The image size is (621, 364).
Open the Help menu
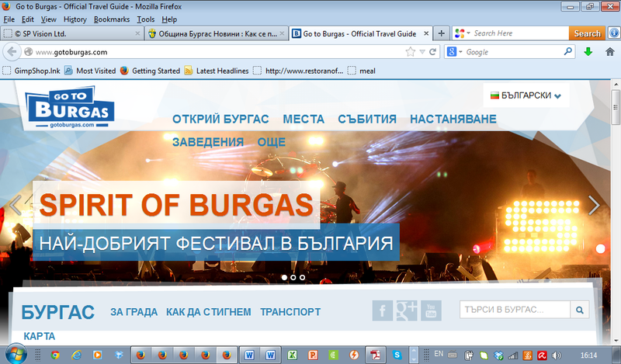[x=169, y=19]
